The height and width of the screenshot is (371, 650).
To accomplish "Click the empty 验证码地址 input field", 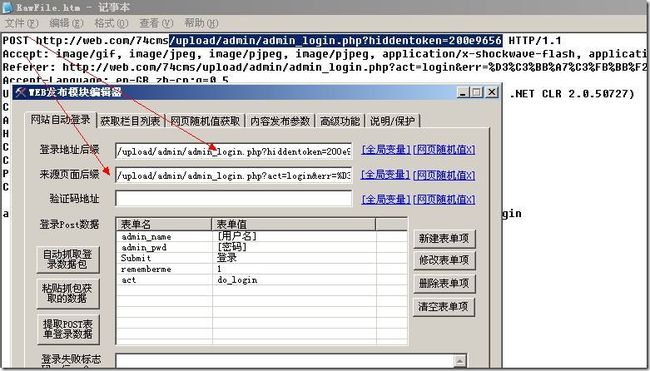I will 234,199.
